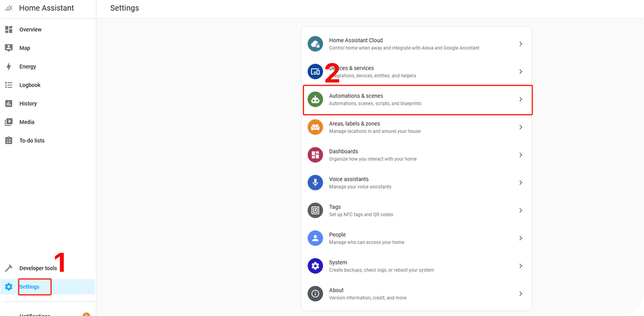The height and width of the screenshot is (316, 644).
Task: Click the About info icon
Action: pyautogui.click(x=315, y=294)
